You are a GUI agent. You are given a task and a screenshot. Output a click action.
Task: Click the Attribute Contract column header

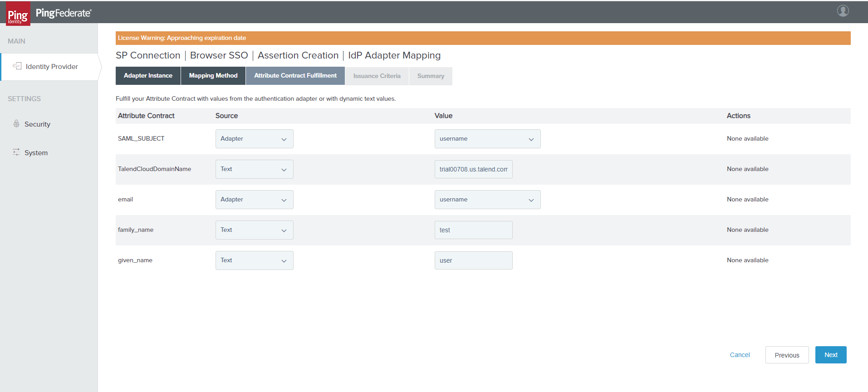tap(146, 116)
